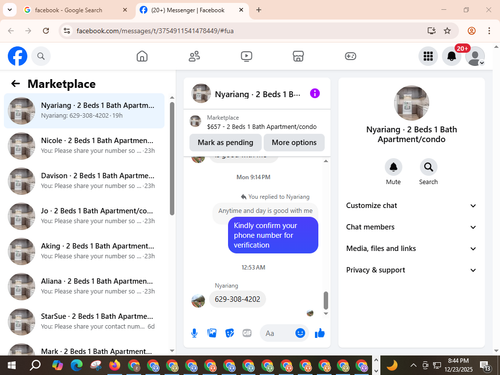Screen dimensions: 500x375
Task: Open the Nicole 2 Beds 1 Bath conversation
Action: 84,146
